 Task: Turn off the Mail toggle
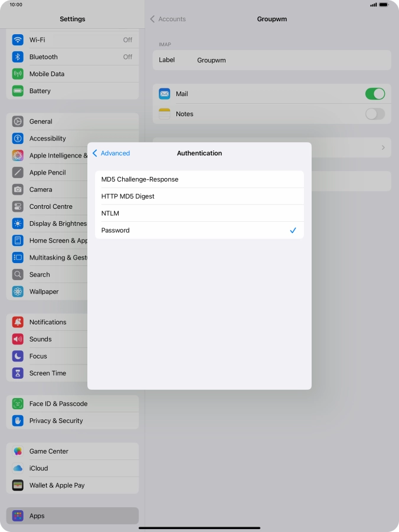tap(375, 94)
